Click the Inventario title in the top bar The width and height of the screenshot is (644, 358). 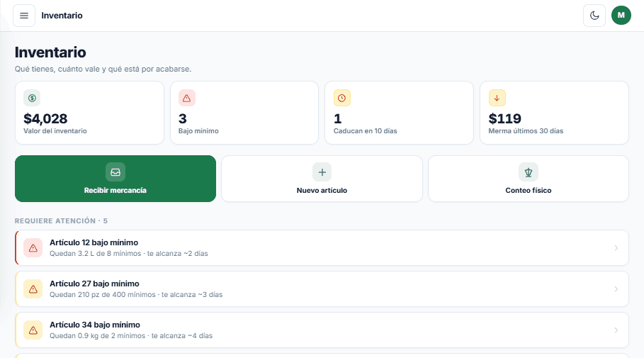click(62, 16)
